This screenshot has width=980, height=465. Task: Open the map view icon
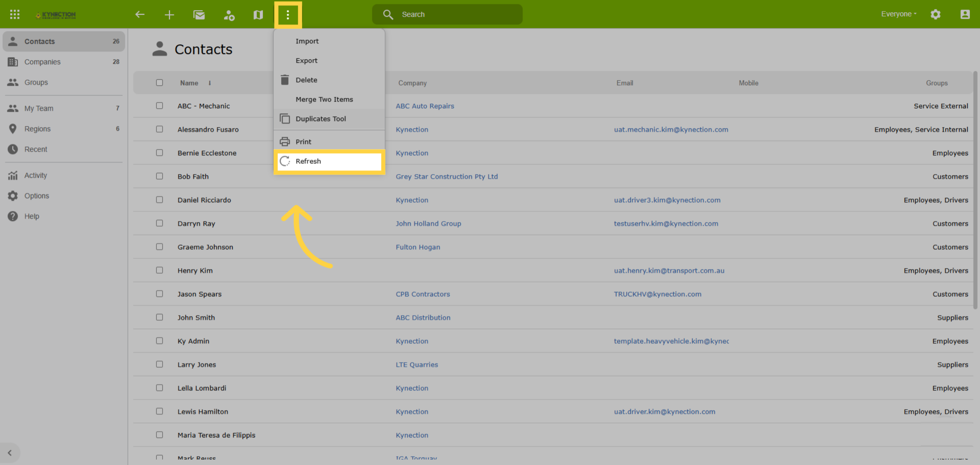point(258,15)
